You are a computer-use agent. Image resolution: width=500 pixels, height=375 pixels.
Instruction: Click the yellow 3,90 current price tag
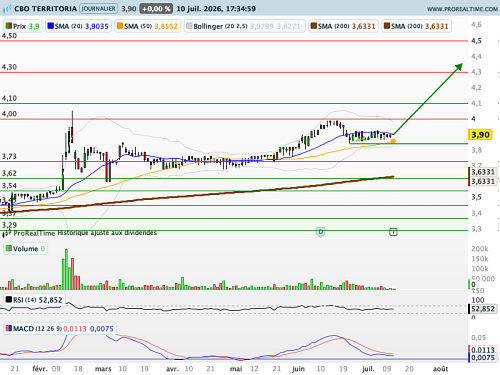click(480, 135)
